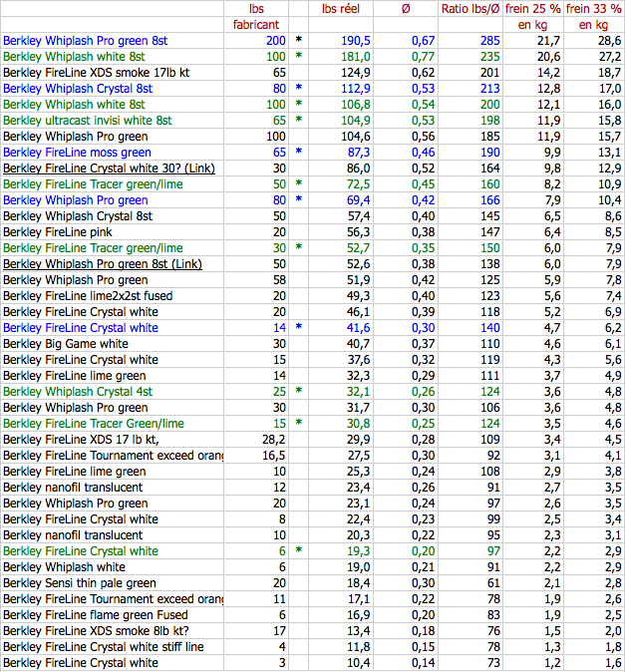Screen dimensions: 625x672
Task: Click the frein 25 % value 21,7
Action: click(x=549, y=41)
